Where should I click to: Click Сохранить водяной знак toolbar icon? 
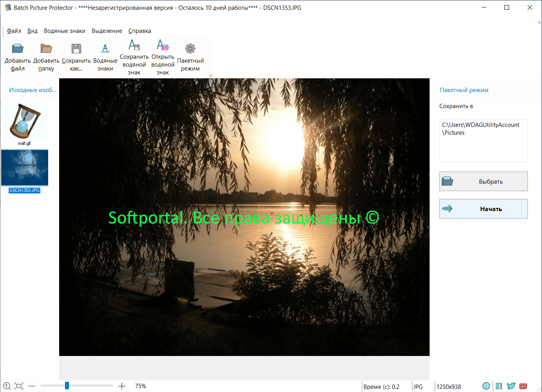tap(134, 45)
